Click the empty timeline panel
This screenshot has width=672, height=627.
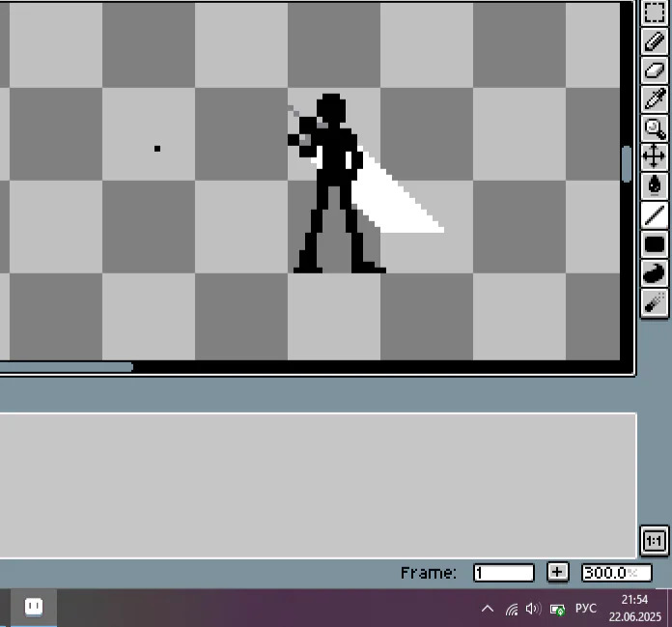click(x=318, y=486)
